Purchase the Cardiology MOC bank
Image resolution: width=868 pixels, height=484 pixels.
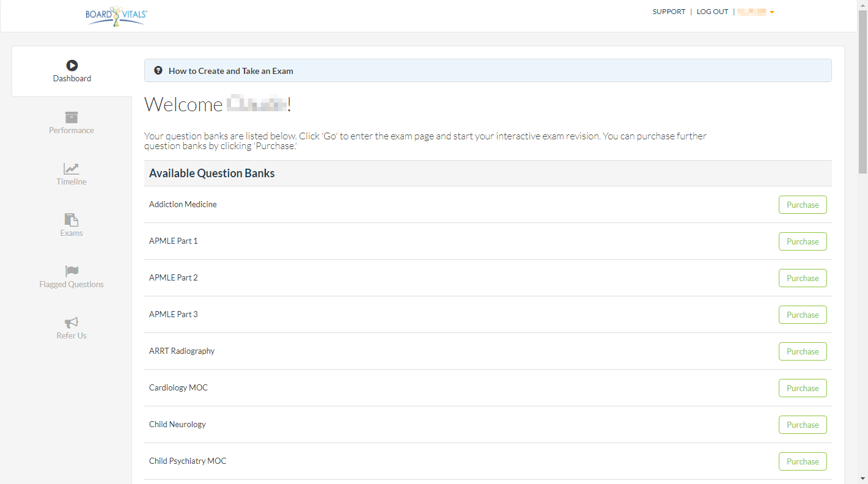coord(803,388)
